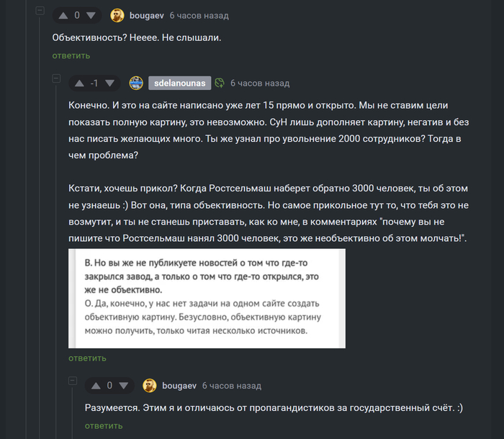Downvote the sdelanounas comment
The width and height of the screenshot is (504, 439).
(x=109, y=83)
